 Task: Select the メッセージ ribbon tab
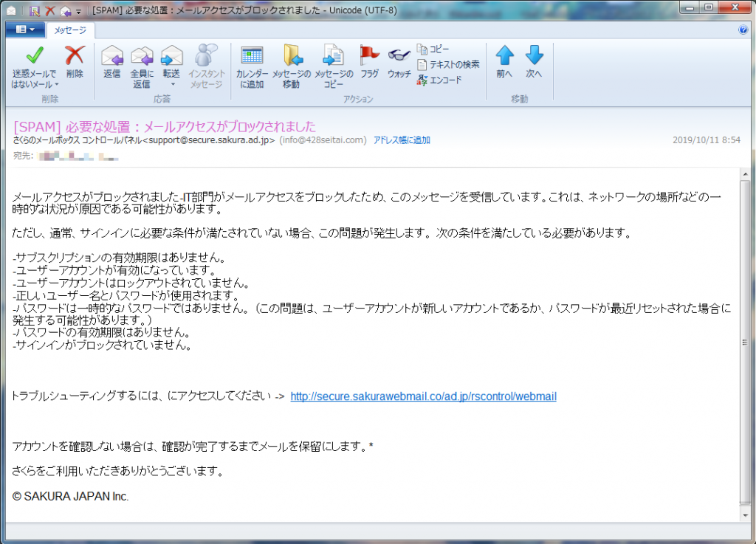tap(70, 30)
